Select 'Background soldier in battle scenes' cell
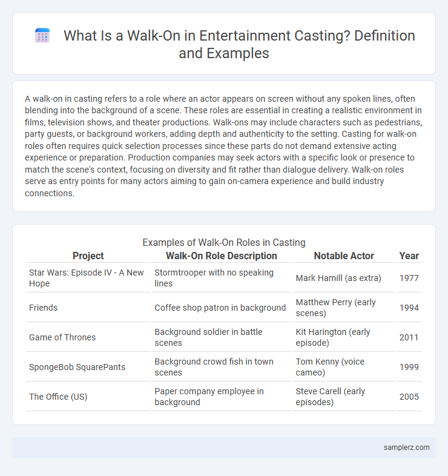 click(x=222, y=337)
